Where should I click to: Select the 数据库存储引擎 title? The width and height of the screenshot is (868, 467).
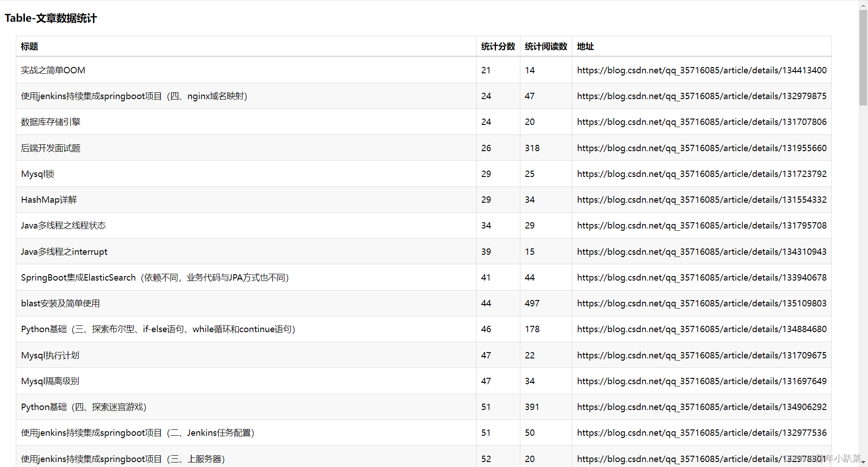[x=51, y=122]
